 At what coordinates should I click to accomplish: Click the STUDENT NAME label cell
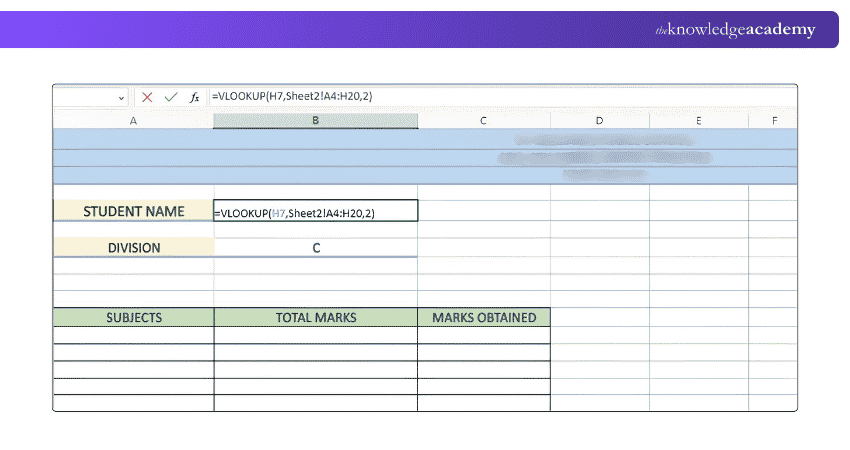(x=134, y=211)
